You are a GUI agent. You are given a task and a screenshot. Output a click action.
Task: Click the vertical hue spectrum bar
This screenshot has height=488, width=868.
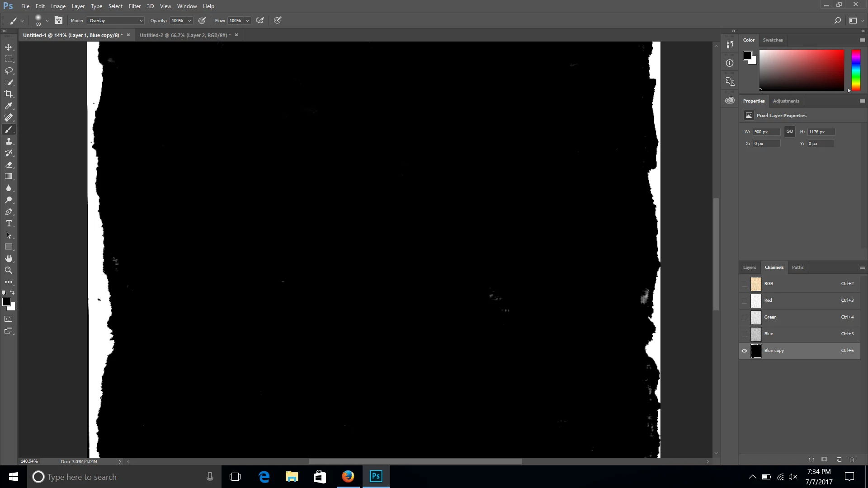[856, 70]
